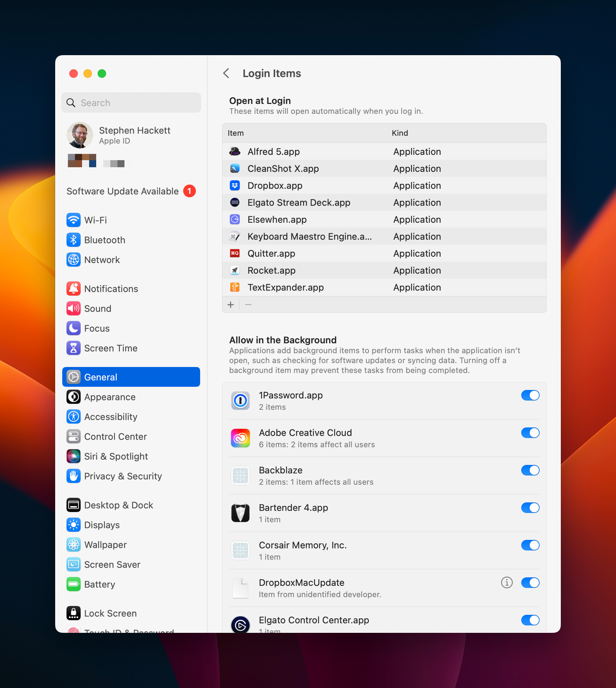Click the General gear icon
The height and width of the screenshot is (688, 616).
[x=74, y=377]
